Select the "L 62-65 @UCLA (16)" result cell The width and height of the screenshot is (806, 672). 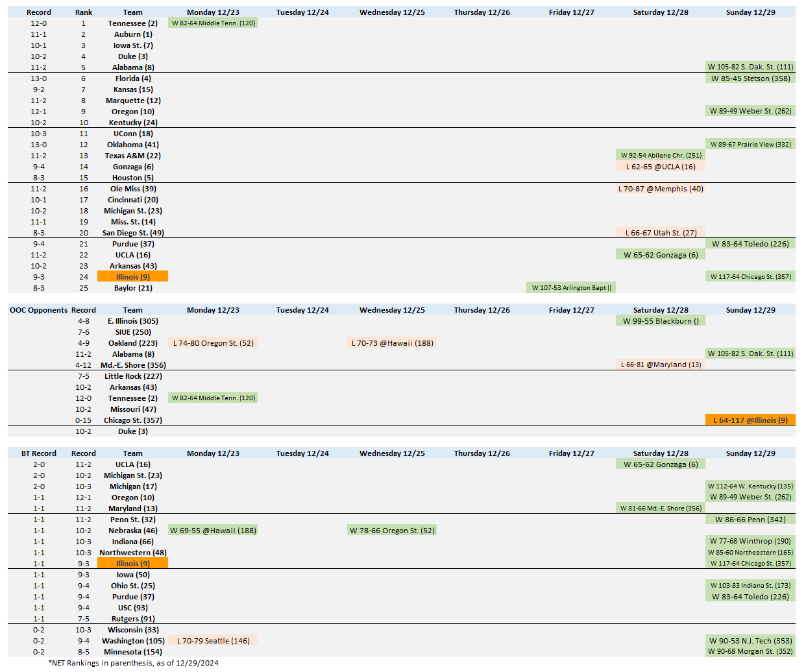(x=661, y=167)
